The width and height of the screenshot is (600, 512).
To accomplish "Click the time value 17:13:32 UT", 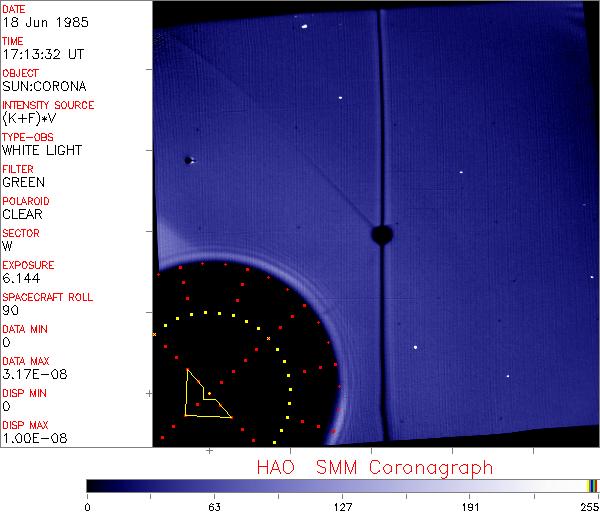I will click(43, 55).
